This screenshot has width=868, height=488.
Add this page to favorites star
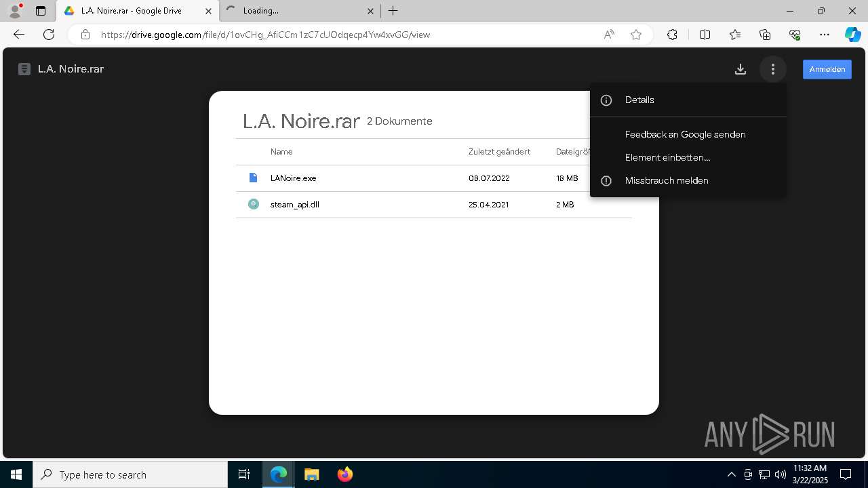point(636,35)
